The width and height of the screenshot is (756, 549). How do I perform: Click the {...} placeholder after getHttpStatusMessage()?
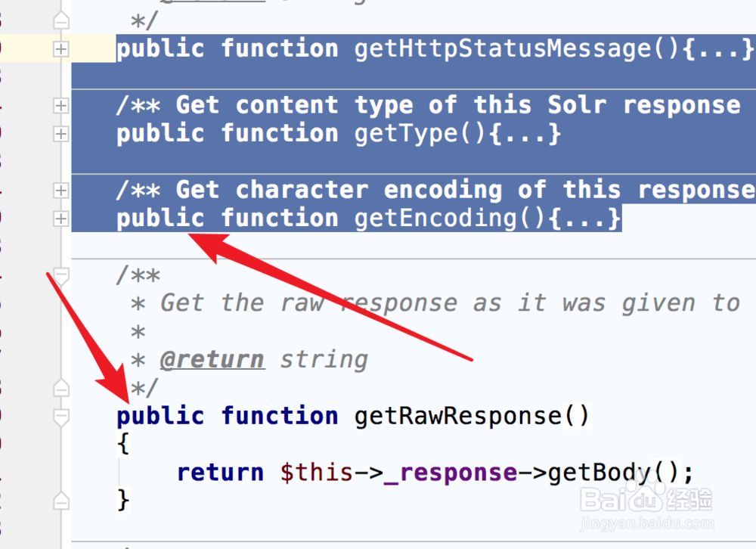[x=717, y=49]
